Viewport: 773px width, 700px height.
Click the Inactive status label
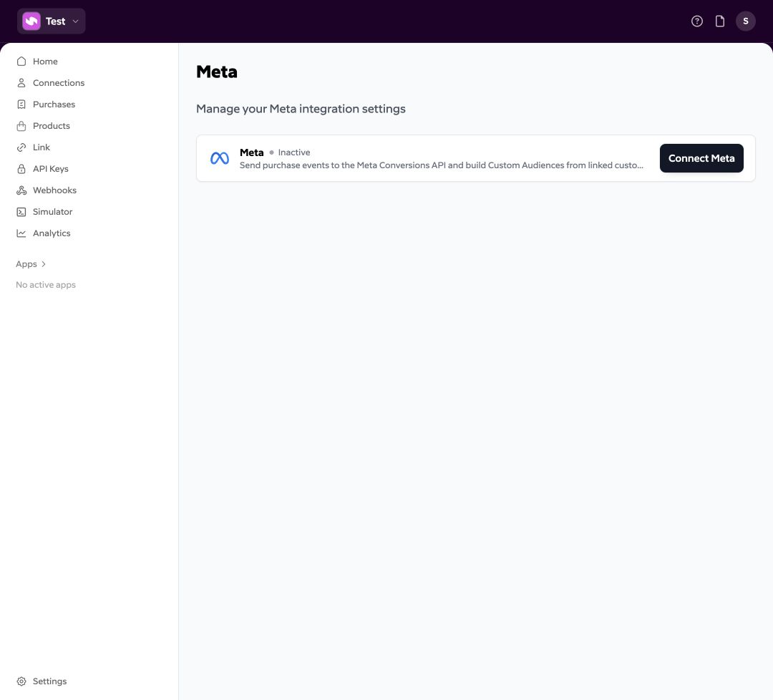(x=294, y=152)
